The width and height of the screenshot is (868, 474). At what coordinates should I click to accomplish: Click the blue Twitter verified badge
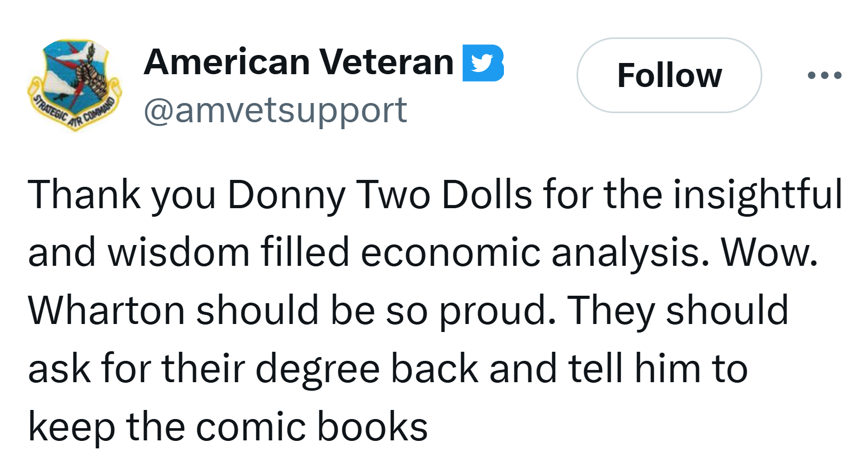(483, 63)
